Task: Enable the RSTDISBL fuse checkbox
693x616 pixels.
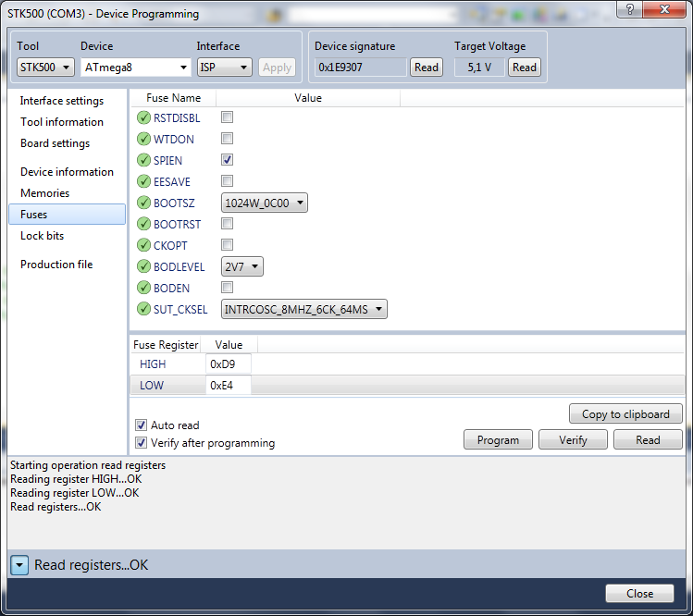Action: [x=228, y=117]
